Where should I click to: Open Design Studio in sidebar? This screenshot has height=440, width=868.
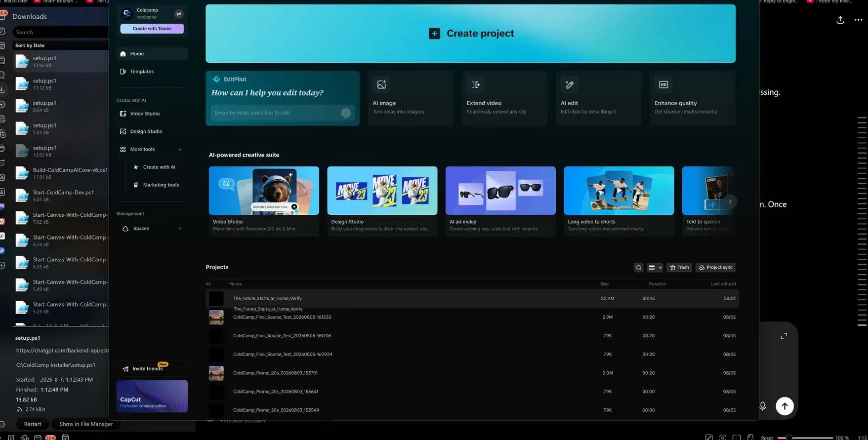coord(152,131)
